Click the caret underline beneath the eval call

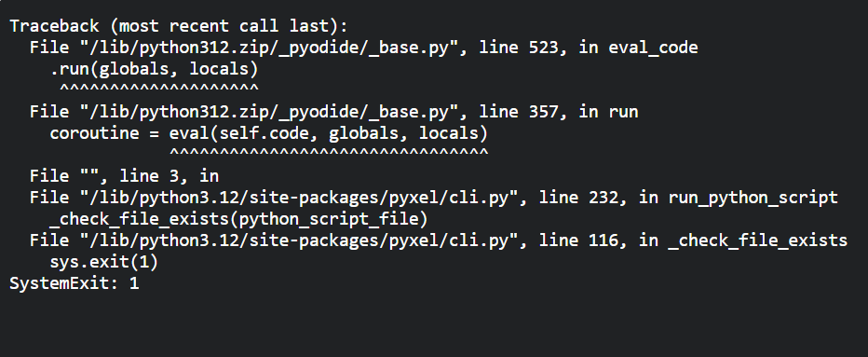click(329, 153)
